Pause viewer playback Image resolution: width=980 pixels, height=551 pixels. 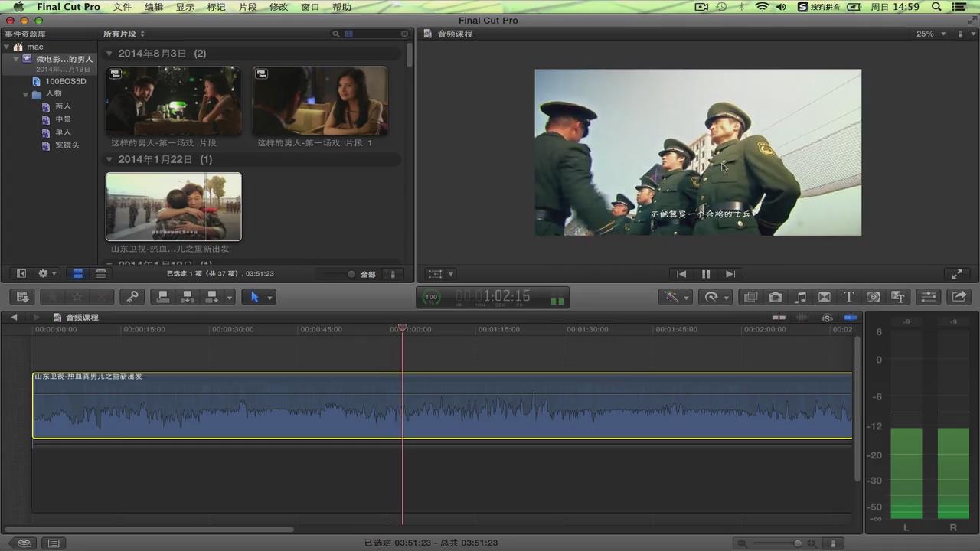(706, 274)
